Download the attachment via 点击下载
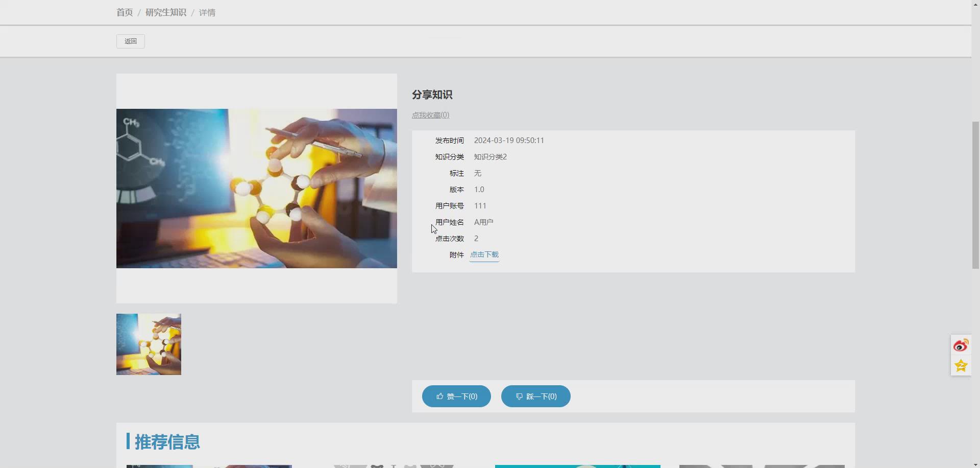The height and width of the screenshot is (468, 980). tap(483, 254)
